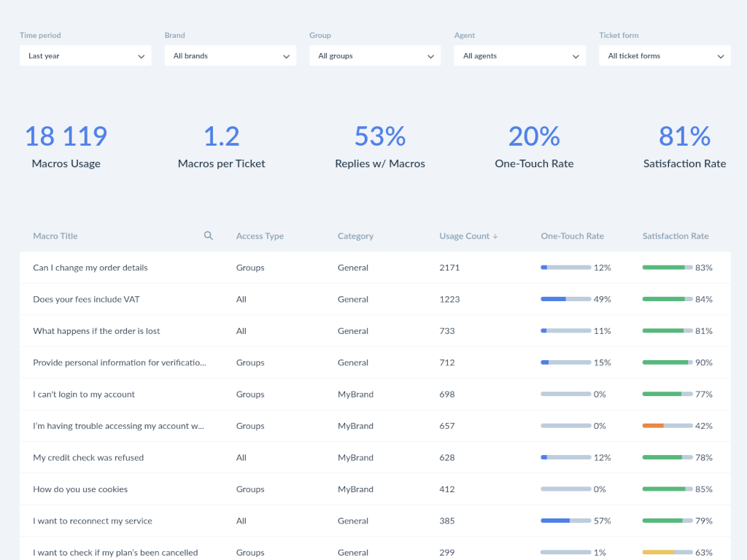The height and width of the screenshot is (560, 747).
Task: Click the 81% Satisfaction Rate metric
Action: [x=684, y=147]
